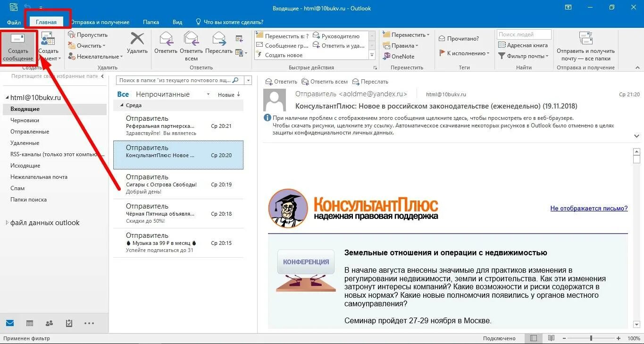Image resolution: width=644 pixels, height=344 pixels.
Task: Switch to the Calendar view icon
Action: click(30, 323)
